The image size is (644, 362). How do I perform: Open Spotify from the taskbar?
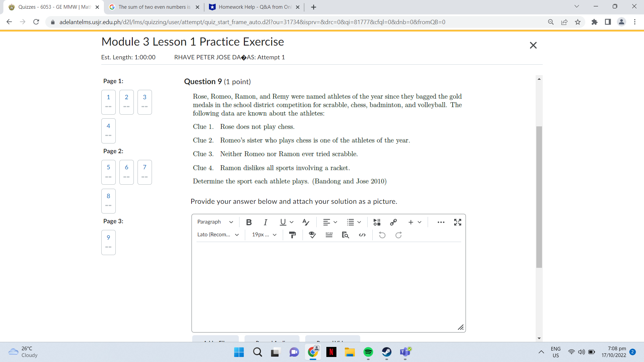(x=369, y=352)
